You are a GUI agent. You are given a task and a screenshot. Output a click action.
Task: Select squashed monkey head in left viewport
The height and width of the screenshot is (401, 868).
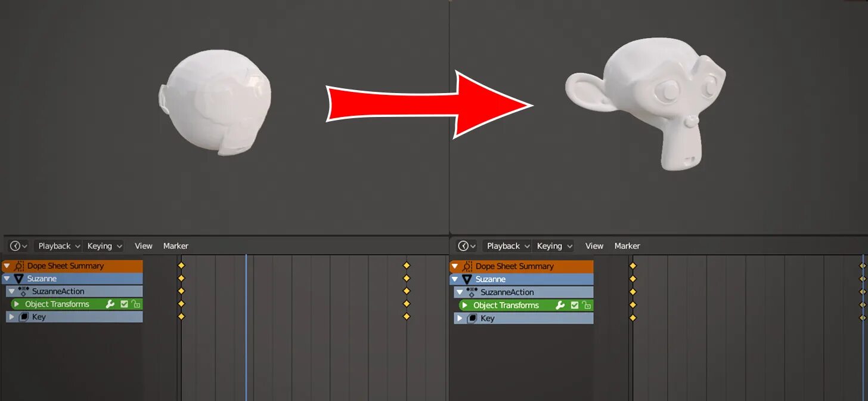pos(215,103)
